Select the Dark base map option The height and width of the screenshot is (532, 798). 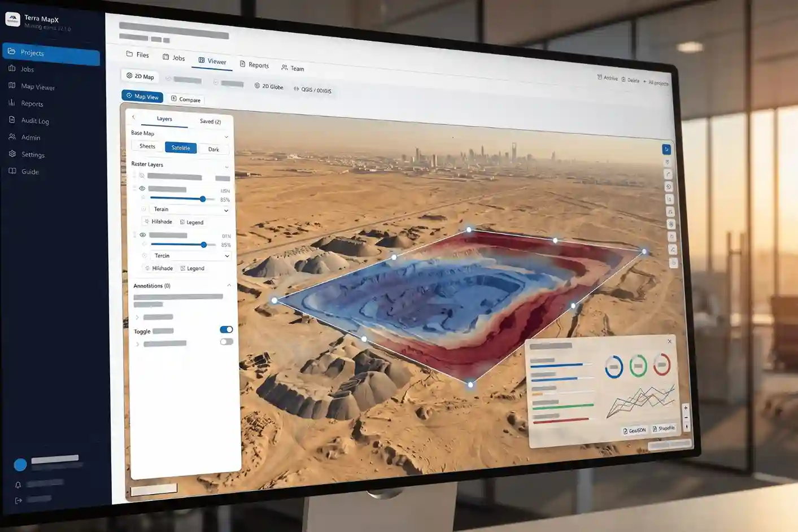[x=213, y=150]
